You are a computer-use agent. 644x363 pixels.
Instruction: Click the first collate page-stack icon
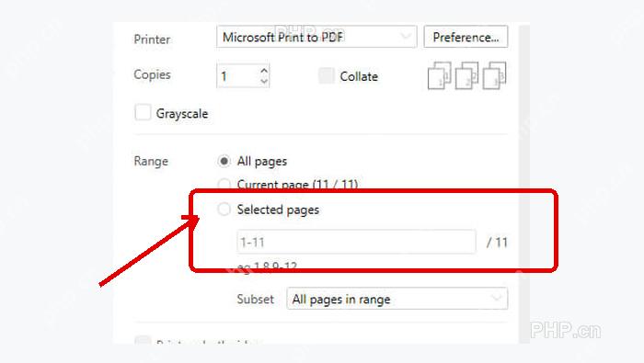439,75
